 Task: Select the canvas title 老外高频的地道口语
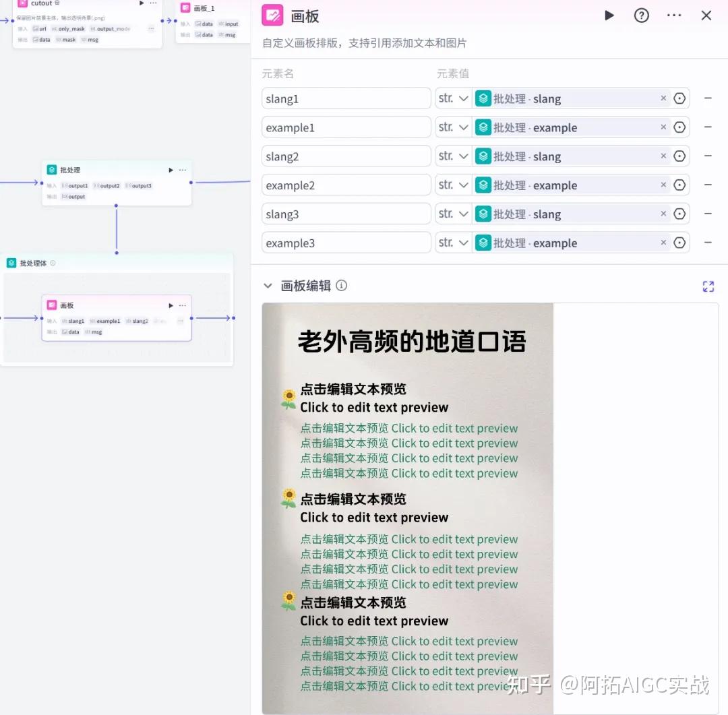pyautogui.click(x=411, y=342)
